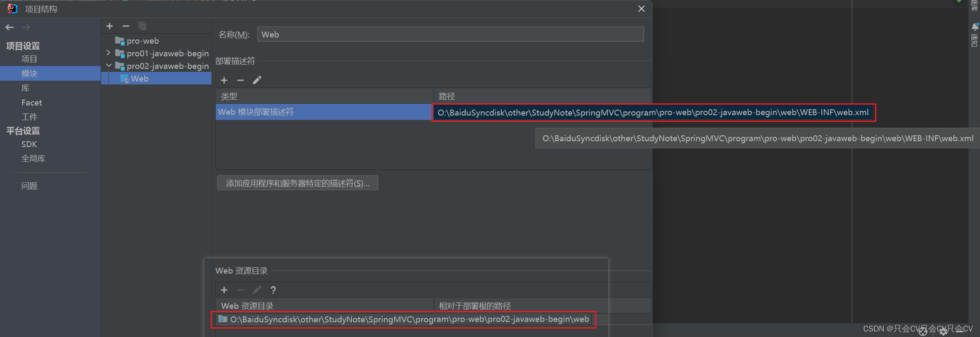Close the Project Structure dialog

click(x=641, y=9)
